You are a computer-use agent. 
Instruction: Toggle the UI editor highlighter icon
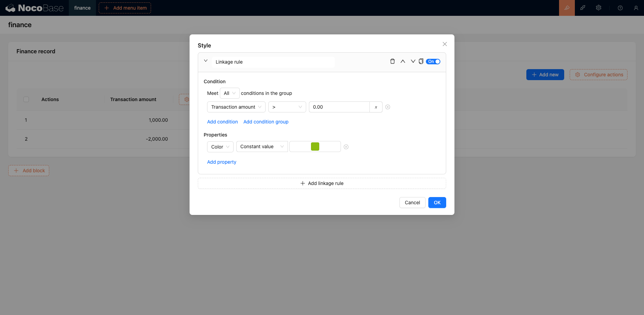tap(567, 8)
